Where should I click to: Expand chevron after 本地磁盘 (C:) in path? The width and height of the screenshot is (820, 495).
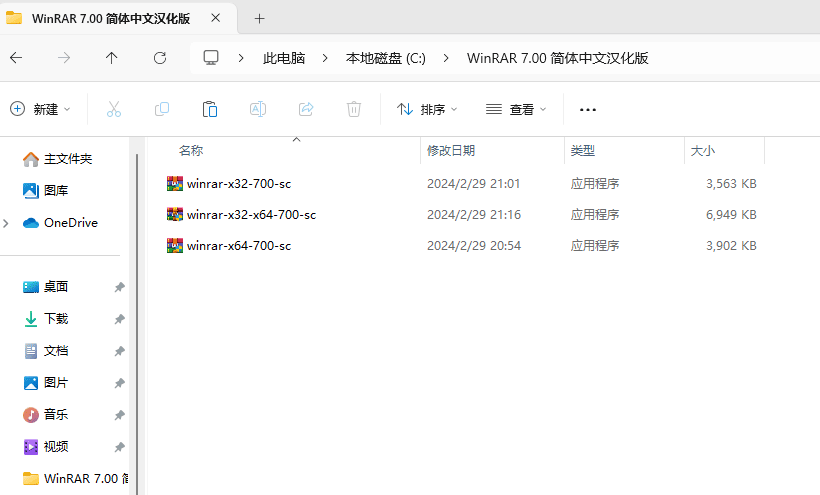(x=446, y=58)
